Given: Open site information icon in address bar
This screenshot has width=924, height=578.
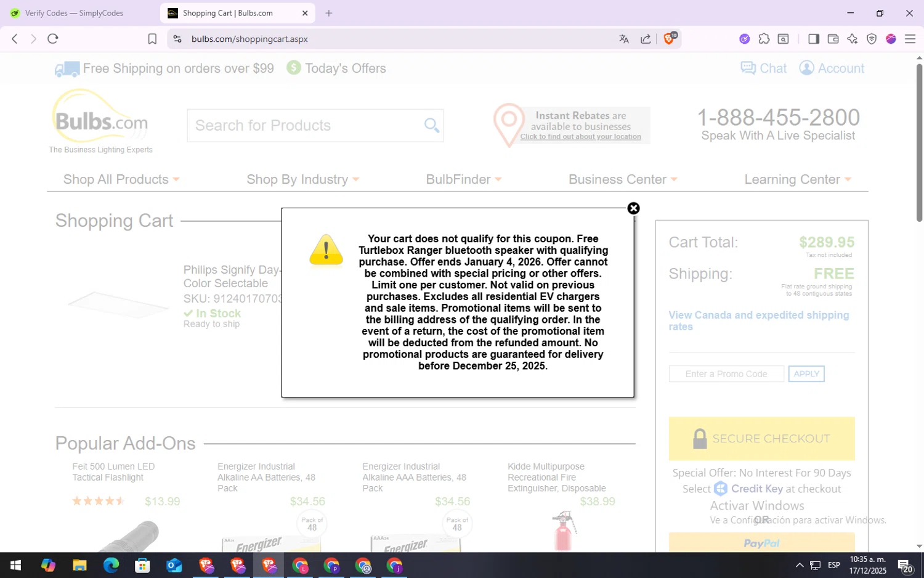Looking at the screenshot, I should [x=177, y=39].
